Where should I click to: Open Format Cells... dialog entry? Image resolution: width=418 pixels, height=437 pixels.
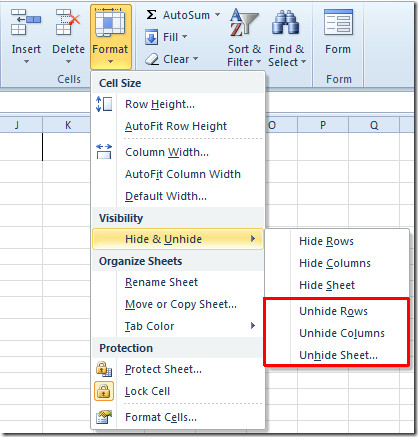pyautogui.click(x=178, y=417)
